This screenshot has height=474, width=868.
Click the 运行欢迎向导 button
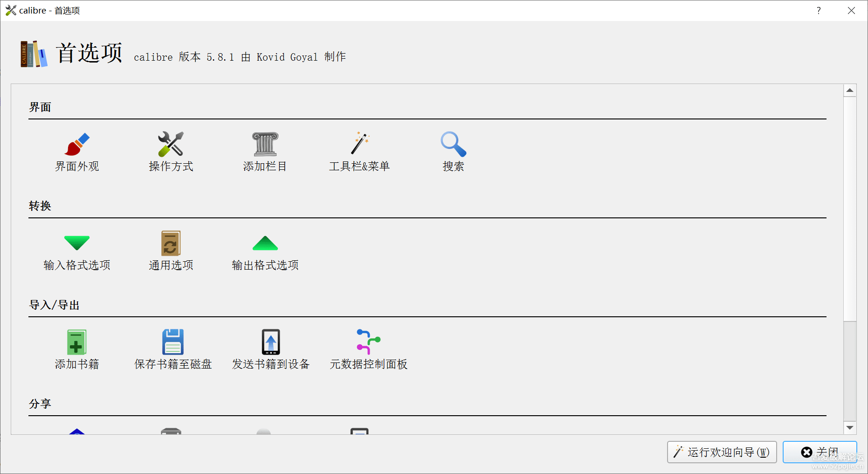point(722,452)
